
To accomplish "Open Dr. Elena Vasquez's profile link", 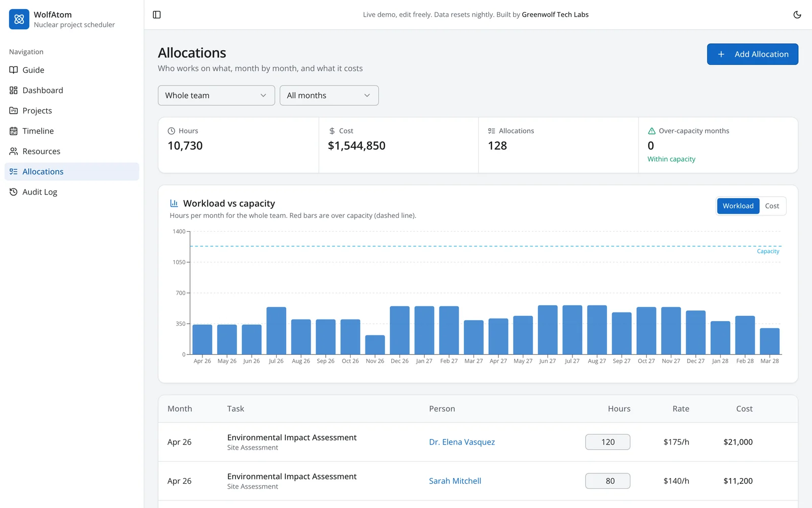I will (462, 442).
